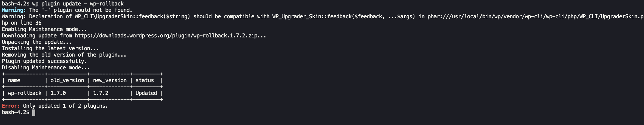
Task: Click the 1.7.2 new version value
Action: 101,93
